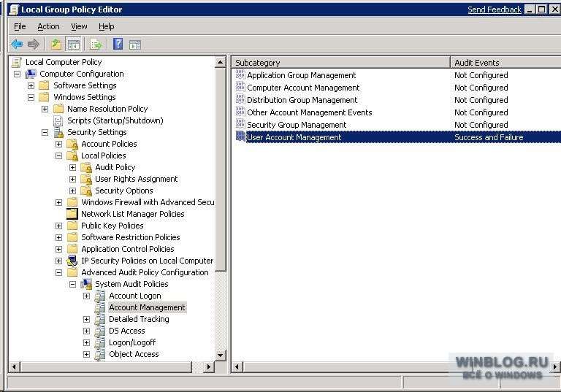This screenshot has width=561, height=392.
Task: Toggle the Show/Hide Console Tree icon
Action: 73,45
